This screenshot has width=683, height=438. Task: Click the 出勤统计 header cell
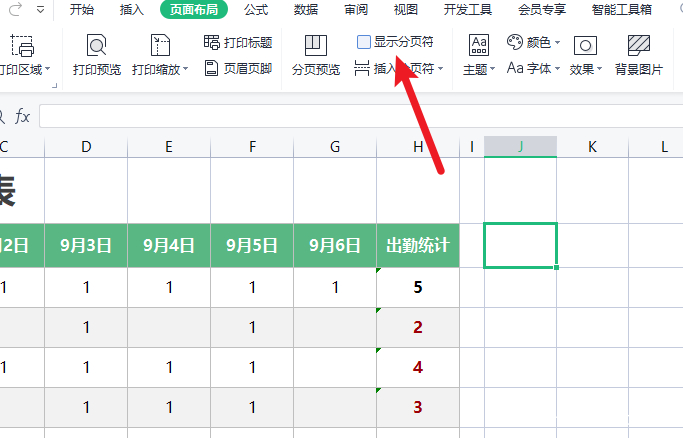[418, 246]
